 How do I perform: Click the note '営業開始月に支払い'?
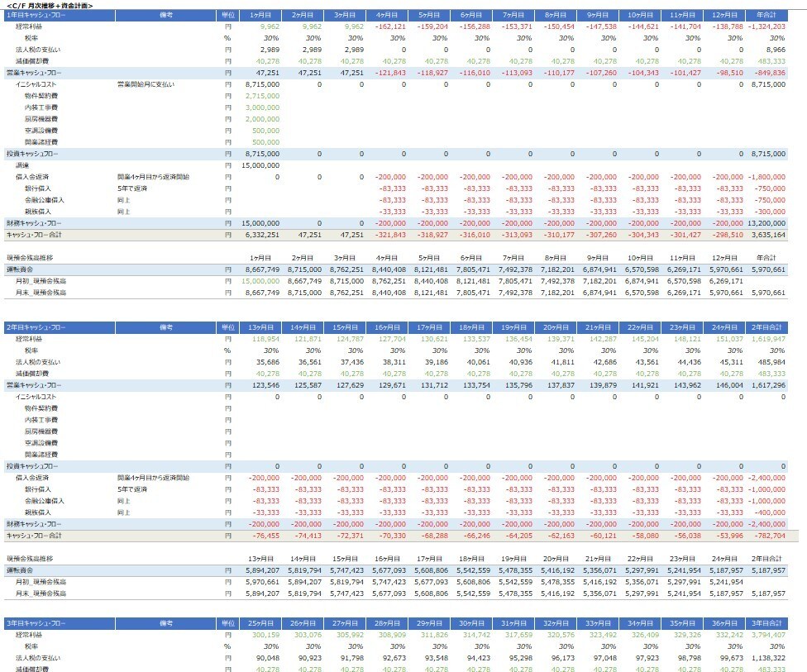point(146,84)
